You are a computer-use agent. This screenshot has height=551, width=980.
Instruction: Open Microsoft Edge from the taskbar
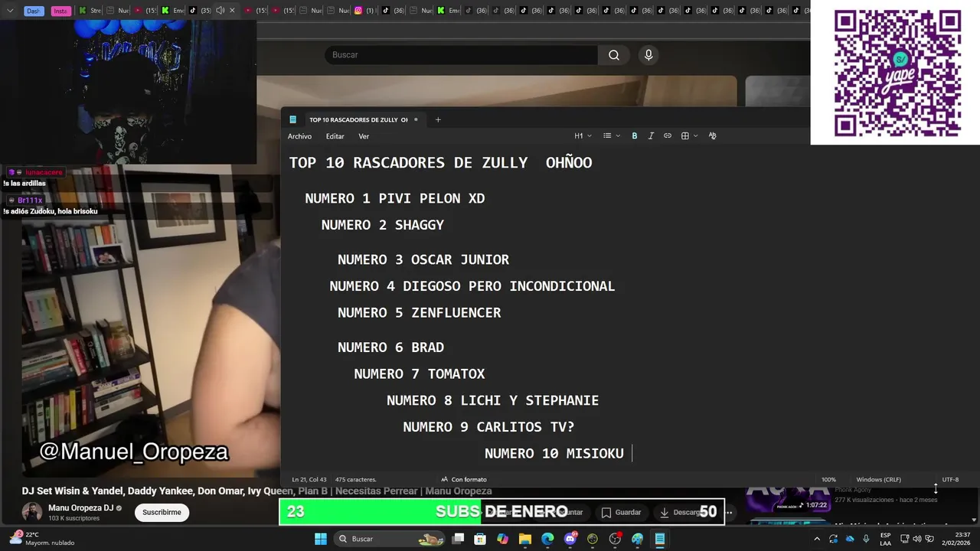(547, 539)
